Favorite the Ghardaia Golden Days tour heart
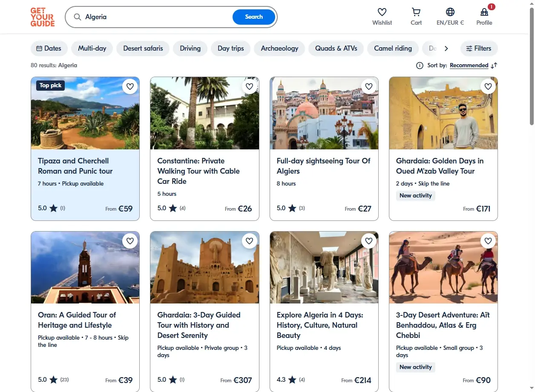The image size is (535, 392). tap(488, 86)
